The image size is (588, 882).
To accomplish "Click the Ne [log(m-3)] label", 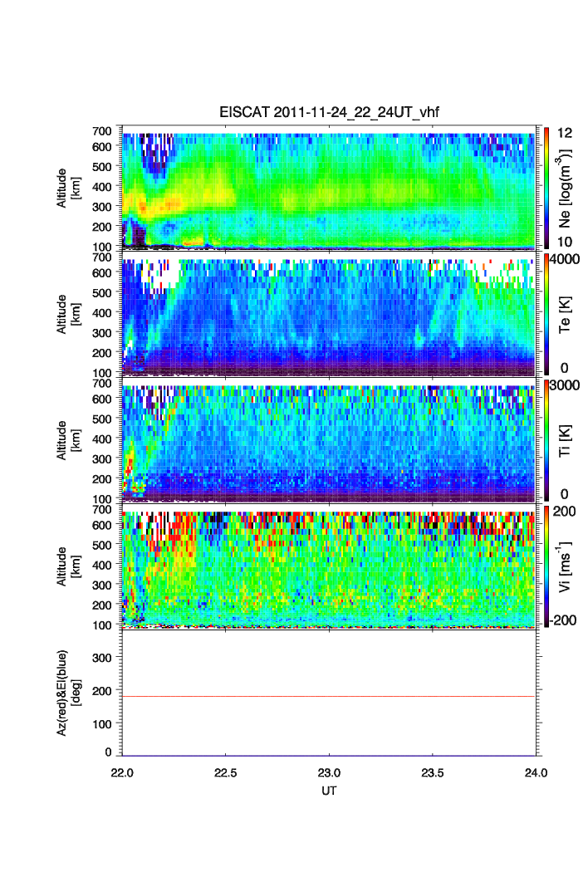I will (565, 188).
